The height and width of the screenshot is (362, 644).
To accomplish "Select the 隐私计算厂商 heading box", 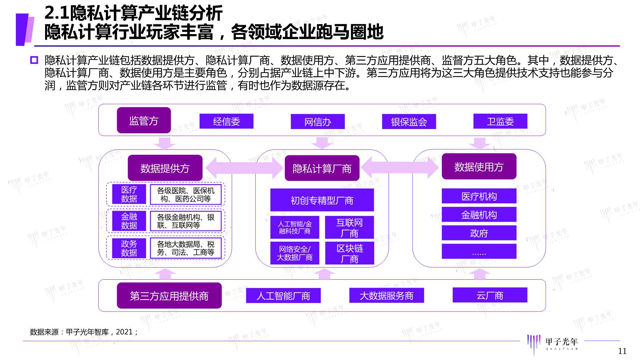I will 322,168.
